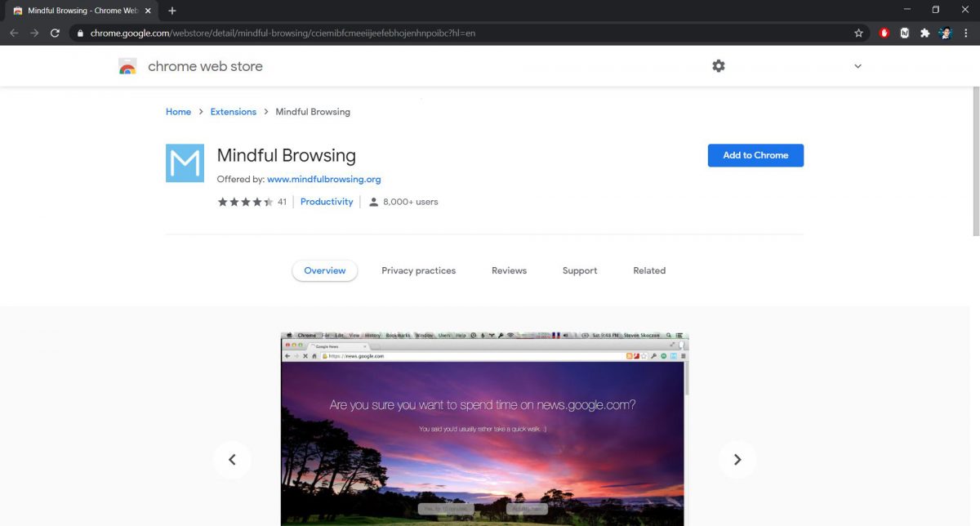Click the Extensions breadcrumb link
The image size is (980, 526).
(233, 112)
